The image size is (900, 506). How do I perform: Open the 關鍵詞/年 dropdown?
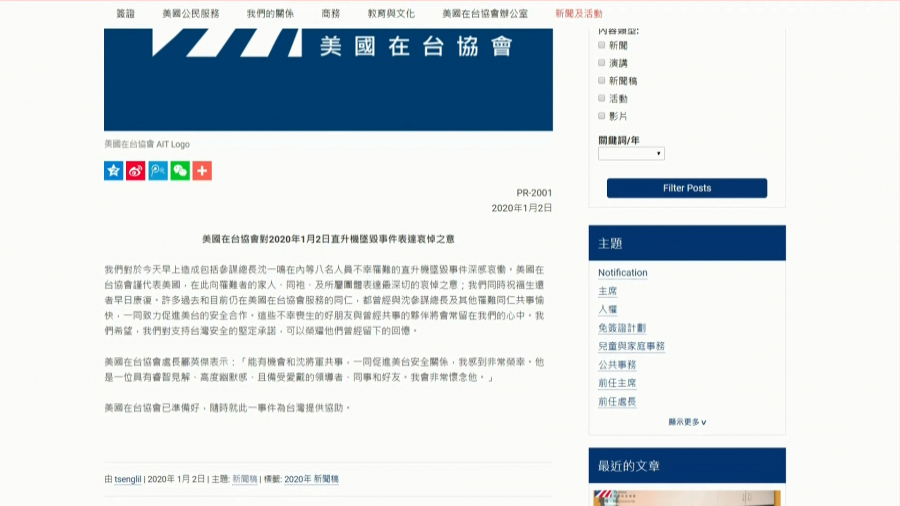(x=631, y=154)
